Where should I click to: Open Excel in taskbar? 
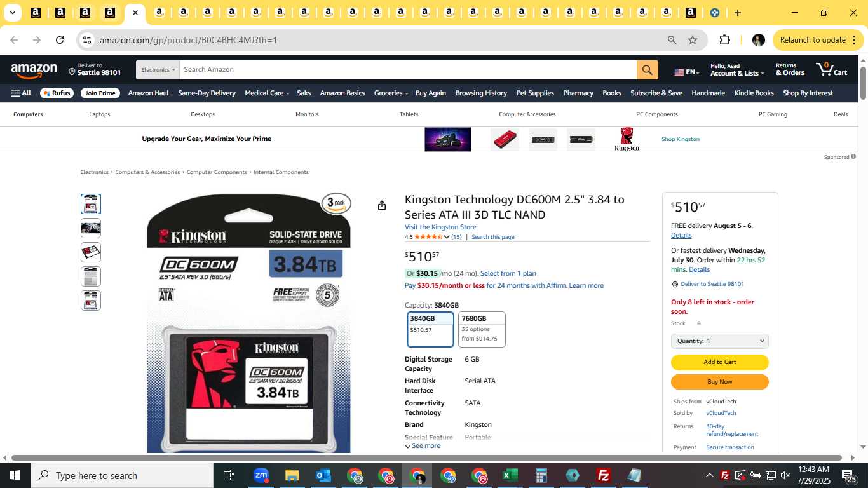click(x=510, y=475)
